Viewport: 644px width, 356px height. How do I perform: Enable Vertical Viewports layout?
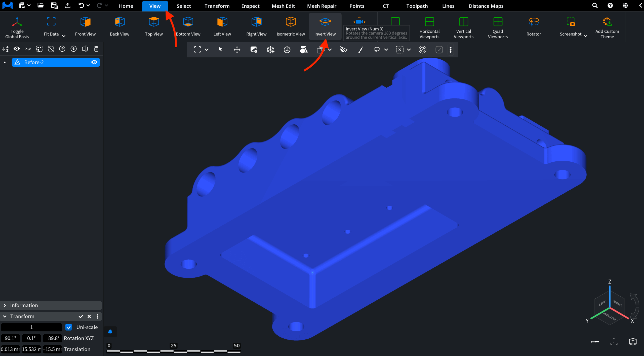pos(464,27)
